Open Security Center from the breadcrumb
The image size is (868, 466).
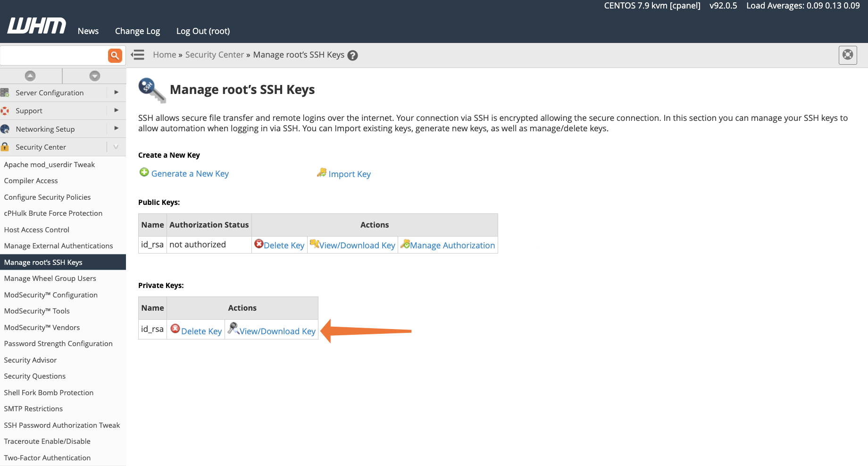[x=214, y=54]
